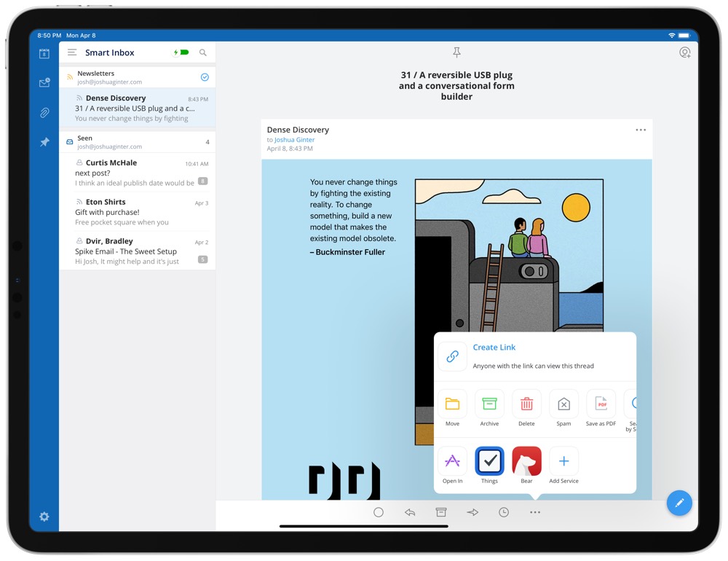Choose the Open In service

(x=453, y=461)
